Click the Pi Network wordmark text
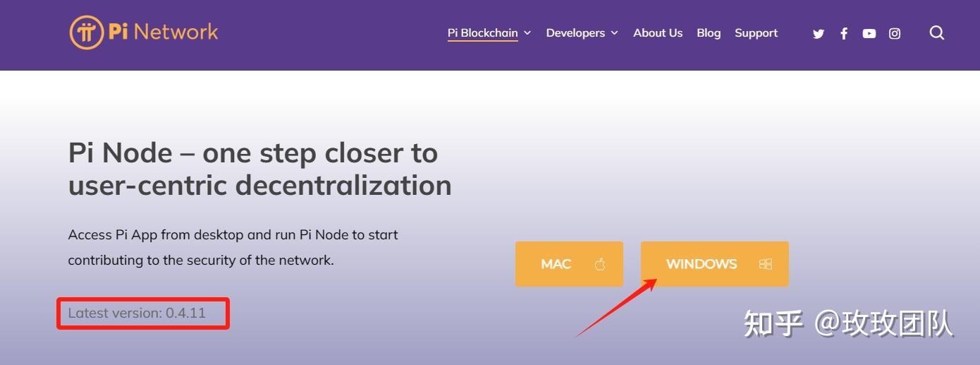Image resolution: width=980 pixels, height=365 pixels. 163,32
